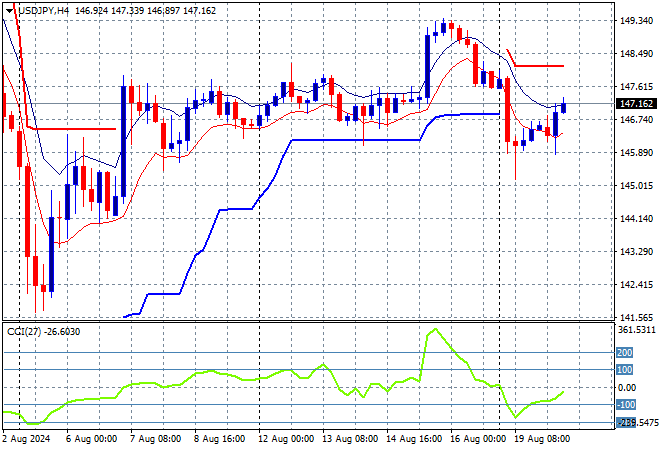Screen dimensions: 660x450
Task: Click the current price tag 147.162
Action: (636, 104)
